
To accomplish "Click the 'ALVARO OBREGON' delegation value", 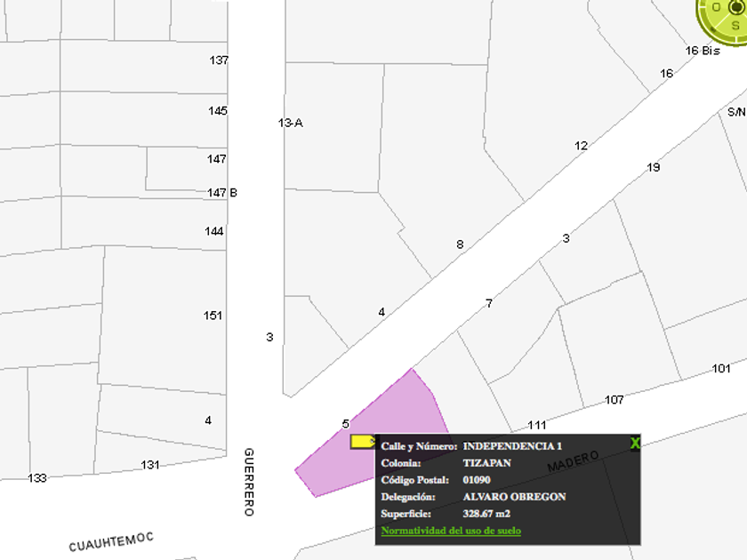I will pos(514,497).
